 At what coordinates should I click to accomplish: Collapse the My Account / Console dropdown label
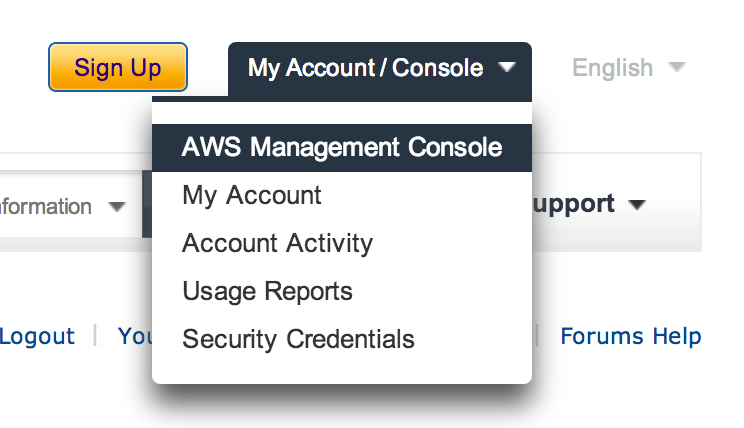366,68
